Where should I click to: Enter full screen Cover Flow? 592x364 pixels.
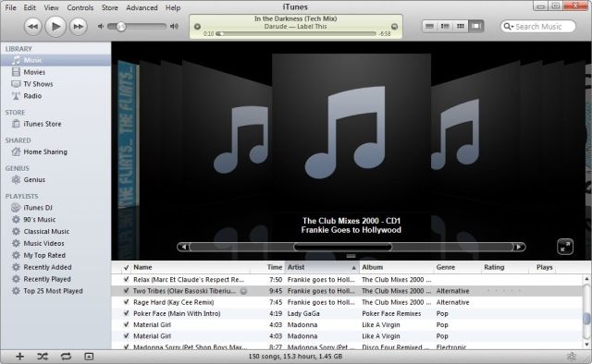coord(565,247)
